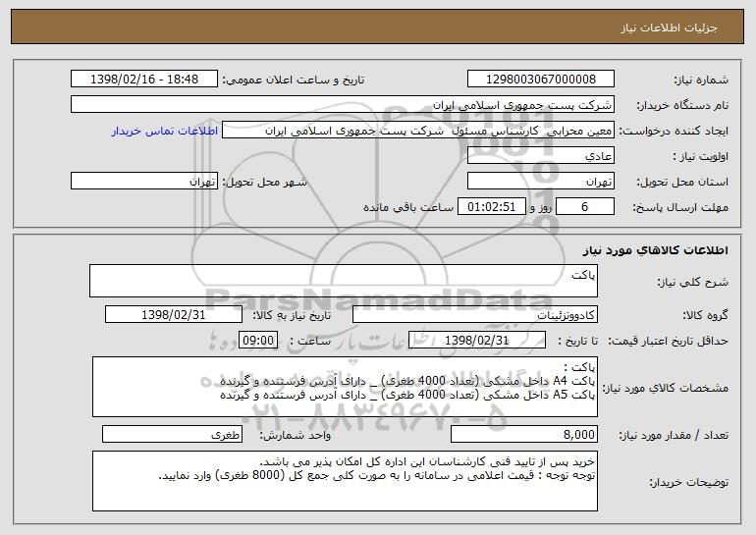Click the general description box containing پاکت
Viewport: 756px width, 535px height.
344,281
